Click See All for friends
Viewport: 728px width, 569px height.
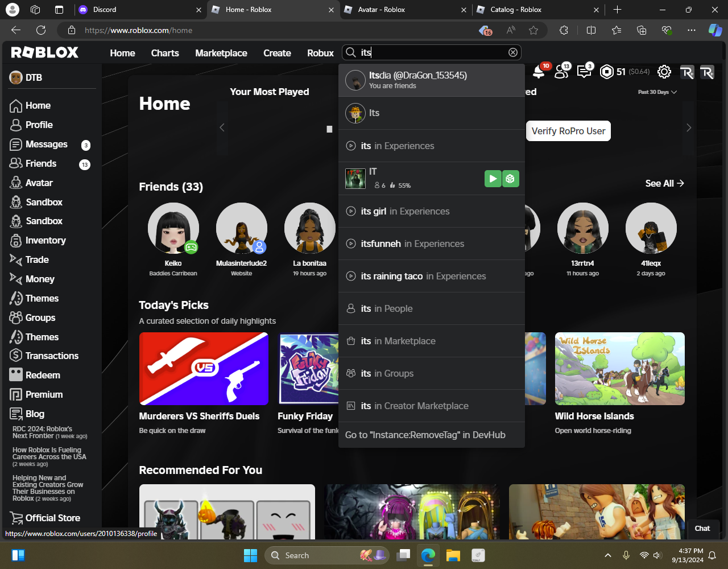click(665, 183)
